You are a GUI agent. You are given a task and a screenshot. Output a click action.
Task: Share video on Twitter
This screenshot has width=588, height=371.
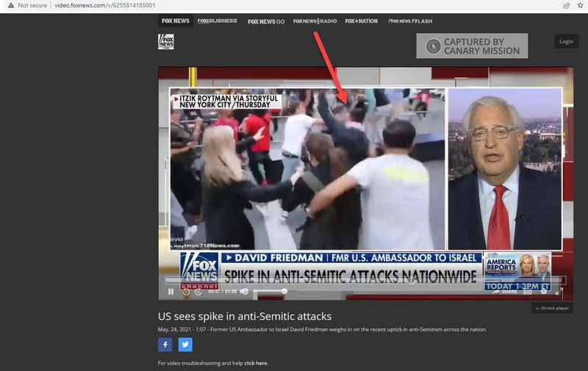click(185, 345)
